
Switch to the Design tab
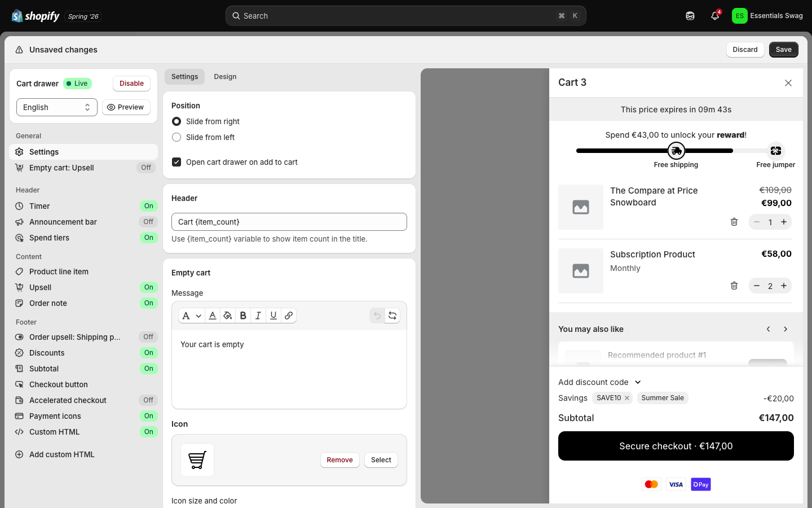pos(225,77)
